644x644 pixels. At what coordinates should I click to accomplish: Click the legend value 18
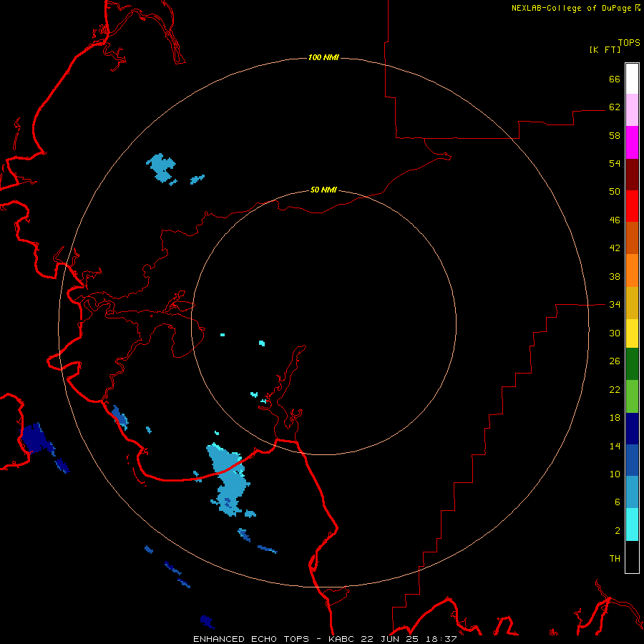[615, 418]
